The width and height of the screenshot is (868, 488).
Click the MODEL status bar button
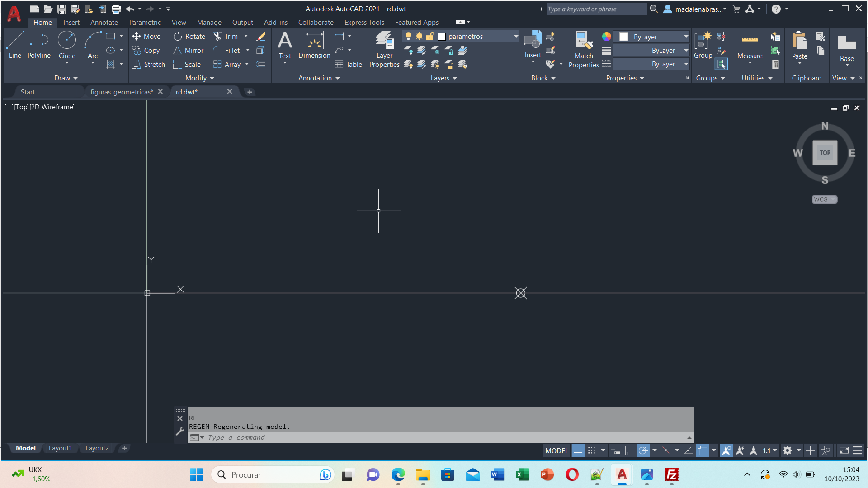point(557,450)
